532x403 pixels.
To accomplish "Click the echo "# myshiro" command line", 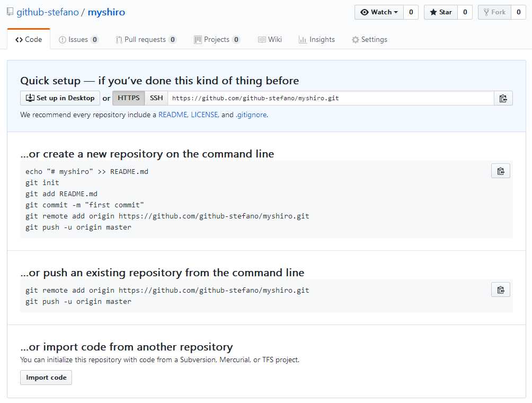I will point(87,172).
